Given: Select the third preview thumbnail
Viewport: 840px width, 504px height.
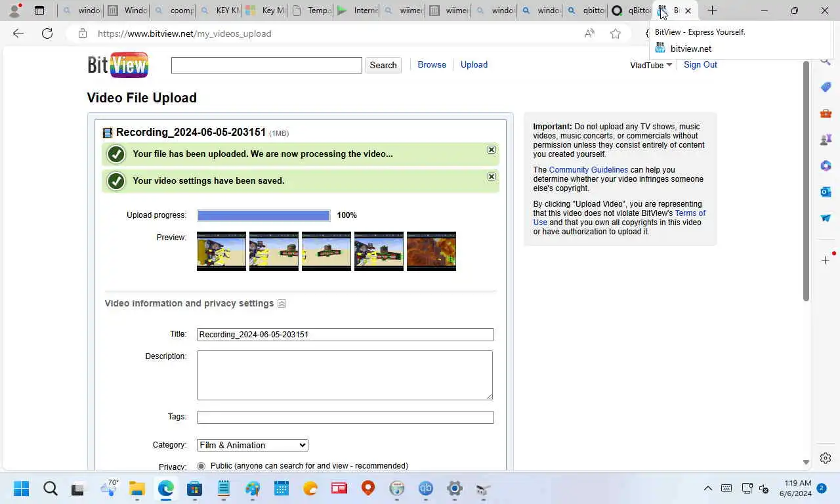Looking at the screenshot, I should (326, 251).
